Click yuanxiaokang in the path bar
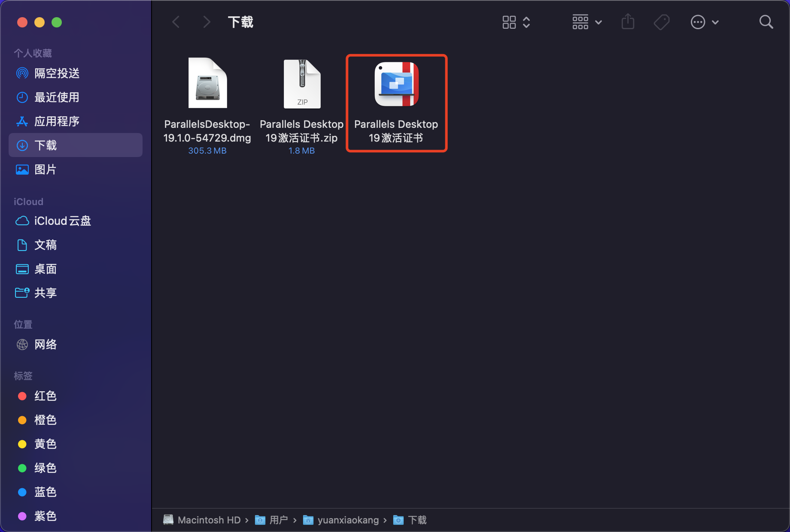The image size is (790, 532). pos(341,520)
